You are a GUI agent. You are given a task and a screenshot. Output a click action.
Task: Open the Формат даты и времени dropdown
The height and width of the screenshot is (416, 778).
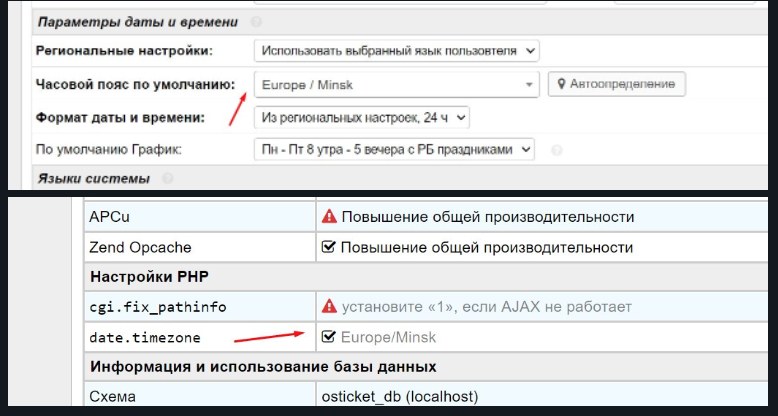click(362, 118)
